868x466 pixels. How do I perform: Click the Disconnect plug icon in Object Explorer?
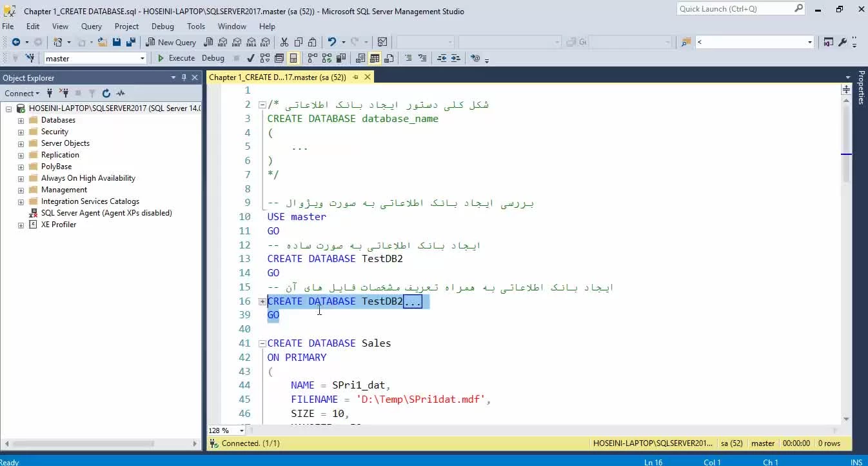click(64, 93)
